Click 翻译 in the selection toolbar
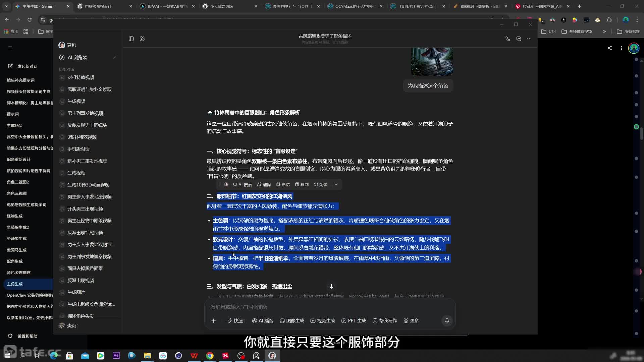Screen dimensions: 644x362 click(264, 185)
